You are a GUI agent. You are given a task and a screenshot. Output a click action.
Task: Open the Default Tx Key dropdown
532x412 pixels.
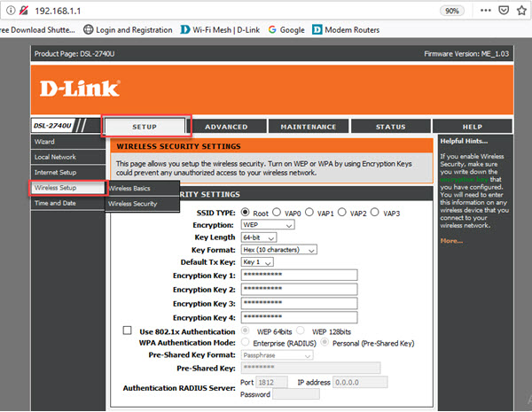(x=257, y=262)
